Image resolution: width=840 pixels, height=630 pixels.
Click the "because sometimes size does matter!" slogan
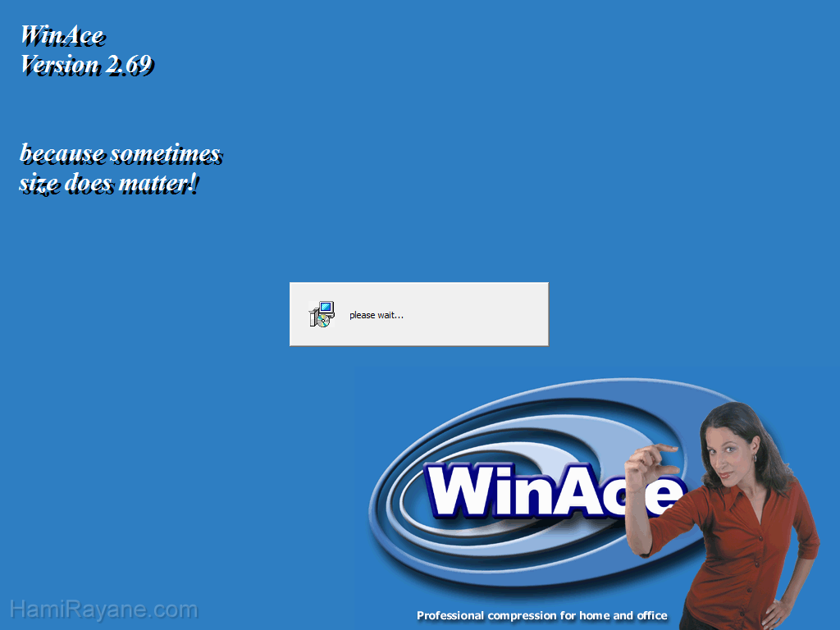121,168
